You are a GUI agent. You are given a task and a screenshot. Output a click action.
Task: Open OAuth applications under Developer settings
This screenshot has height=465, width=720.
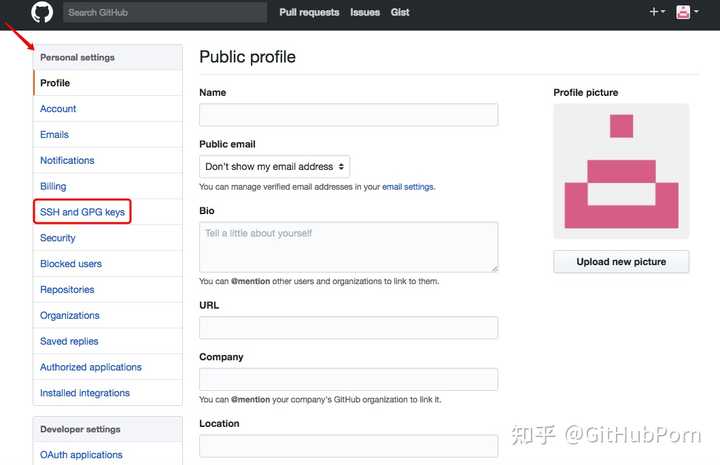point(81,455)
